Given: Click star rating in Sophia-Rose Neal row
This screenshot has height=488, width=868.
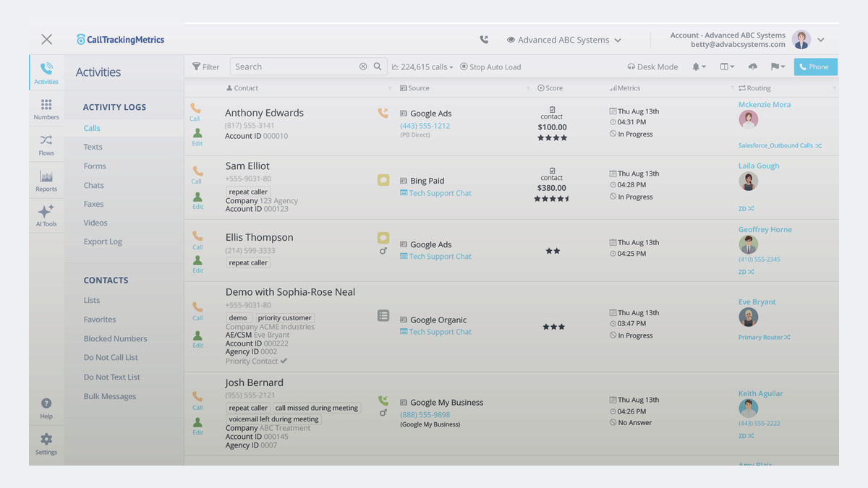Looking at the screenshot, I should tap(553, 327).
